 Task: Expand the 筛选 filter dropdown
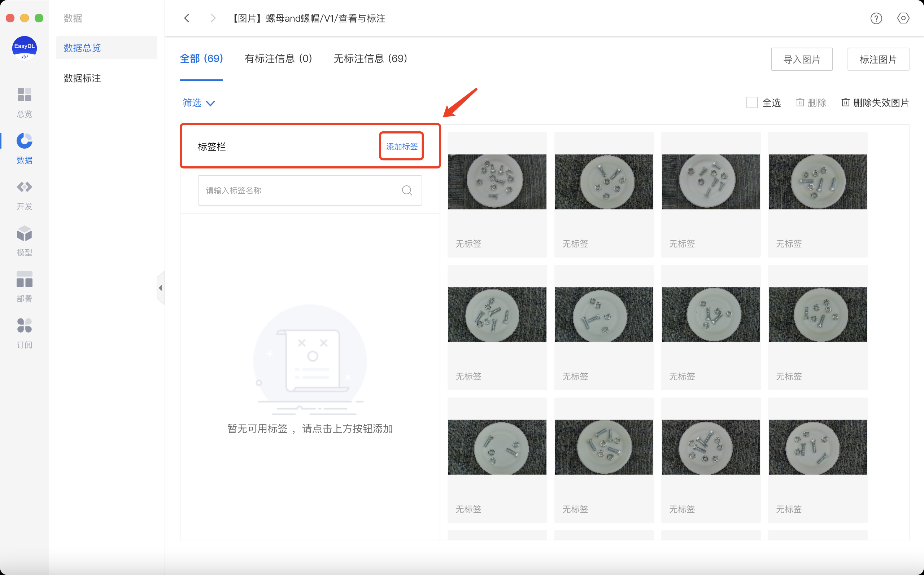(x=199, y=103)
